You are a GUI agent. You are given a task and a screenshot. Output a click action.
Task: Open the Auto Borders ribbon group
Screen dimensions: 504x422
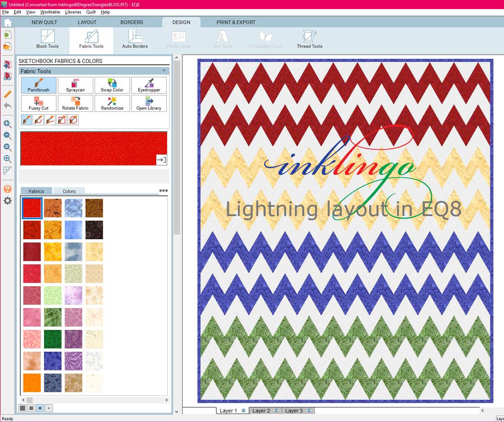point(135,40)
